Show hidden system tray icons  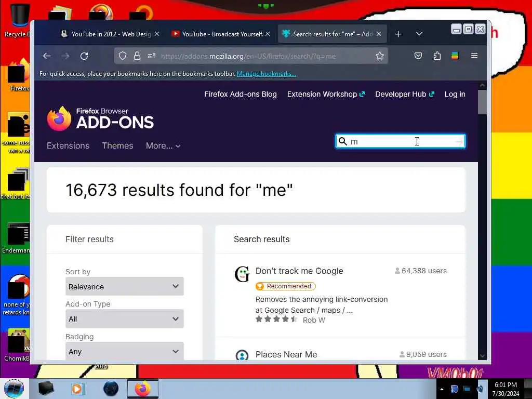(442, 389)
